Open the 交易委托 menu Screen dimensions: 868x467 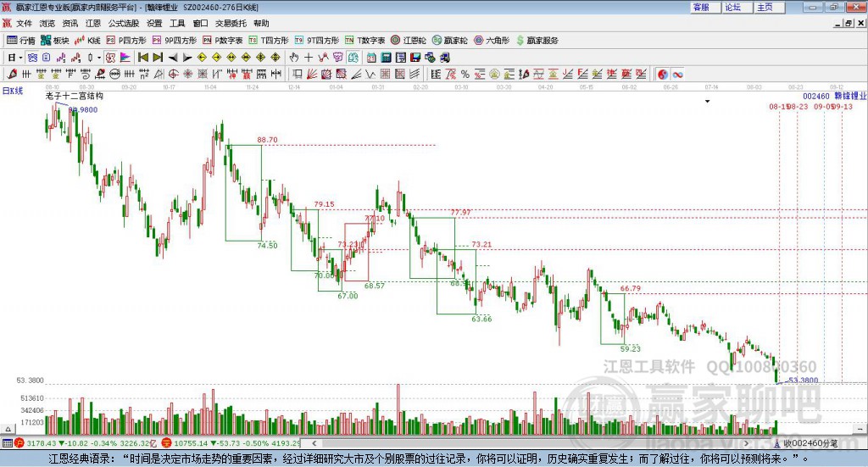(231, 23)
